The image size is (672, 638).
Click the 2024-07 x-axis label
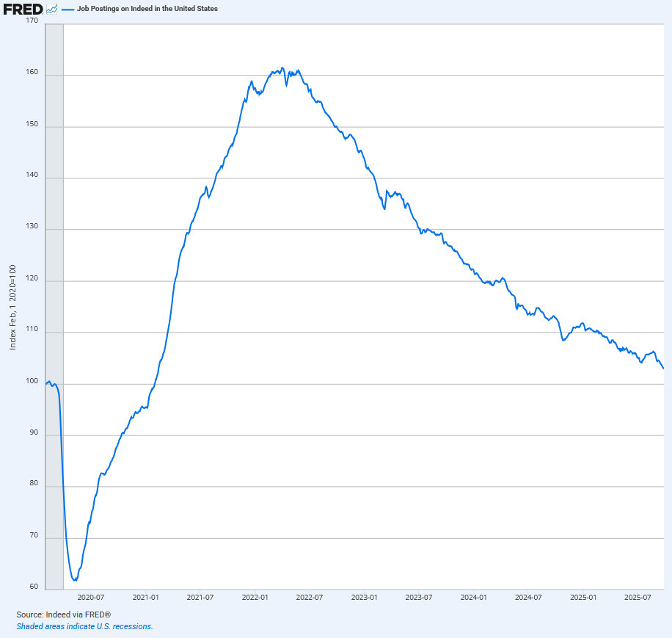pos(528,598)
